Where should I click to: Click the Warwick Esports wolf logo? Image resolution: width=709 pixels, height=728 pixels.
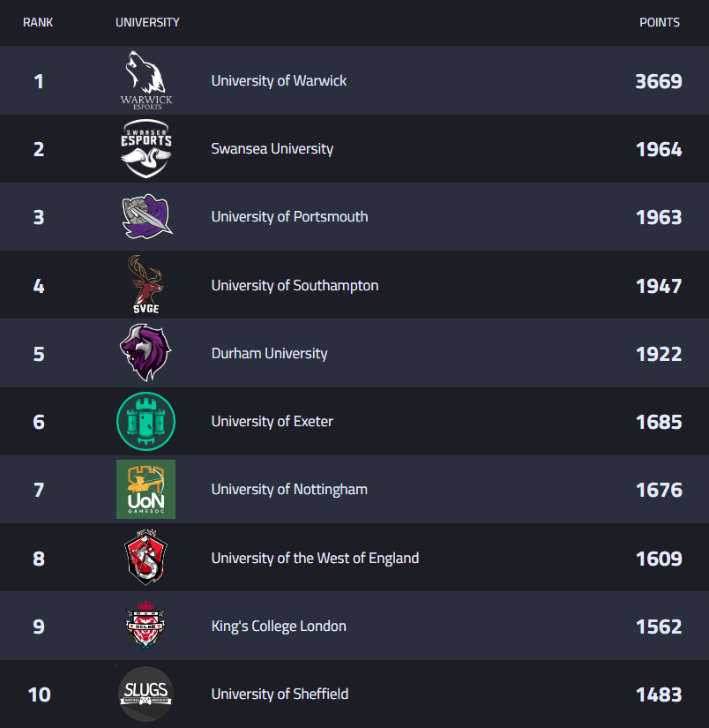[146, 80]
